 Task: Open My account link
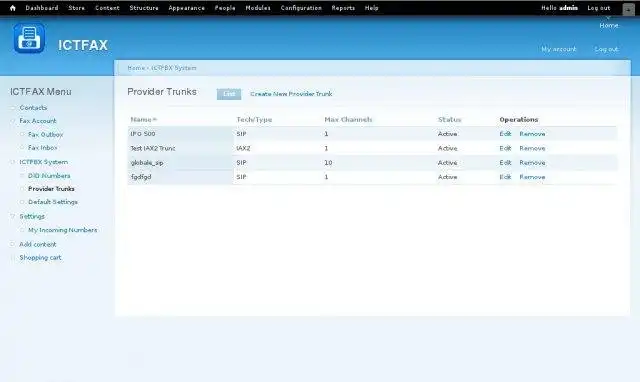pos(559,49)
